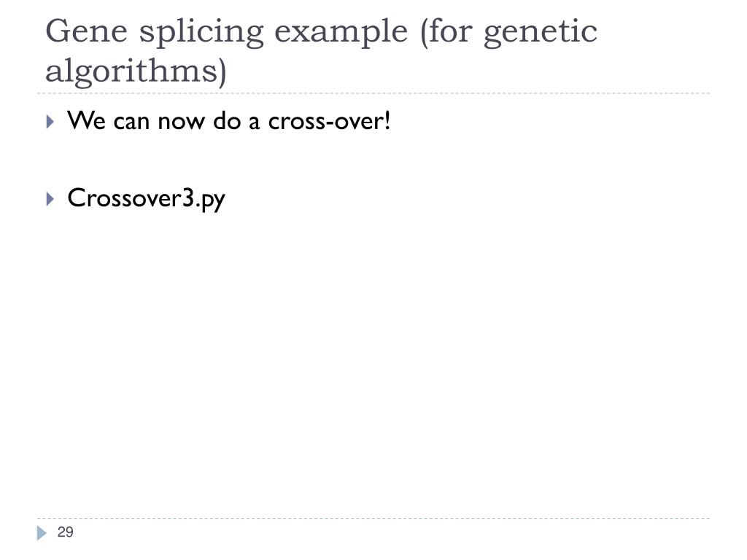Click the bullet arrow before Crossover3.py
Screen dimensions: 747x560
pos(50,198)
